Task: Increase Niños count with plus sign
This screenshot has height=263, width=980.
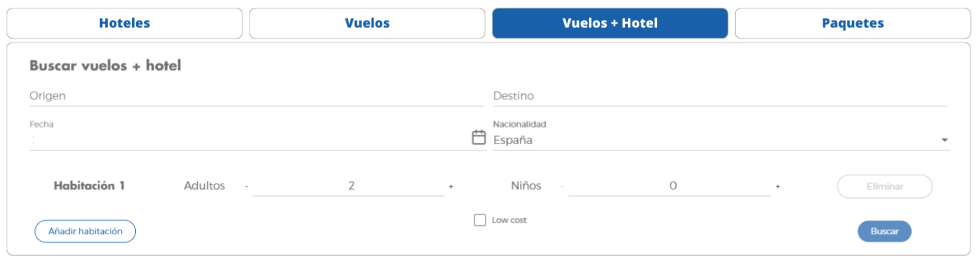Action: coord(777,186)
